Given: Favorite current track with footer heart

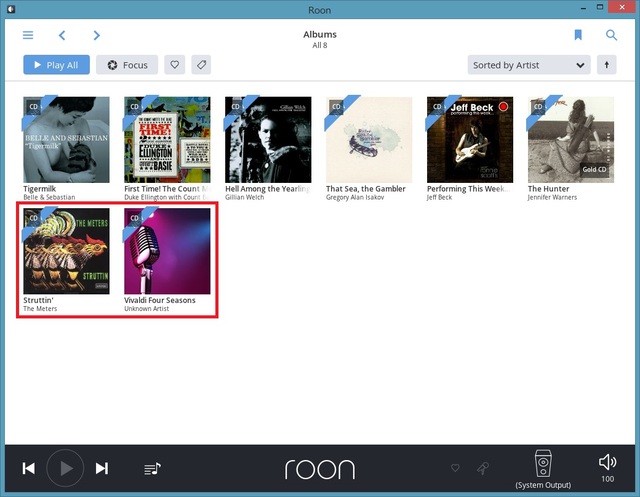Looking at the screenshot, I should [456, 468].
